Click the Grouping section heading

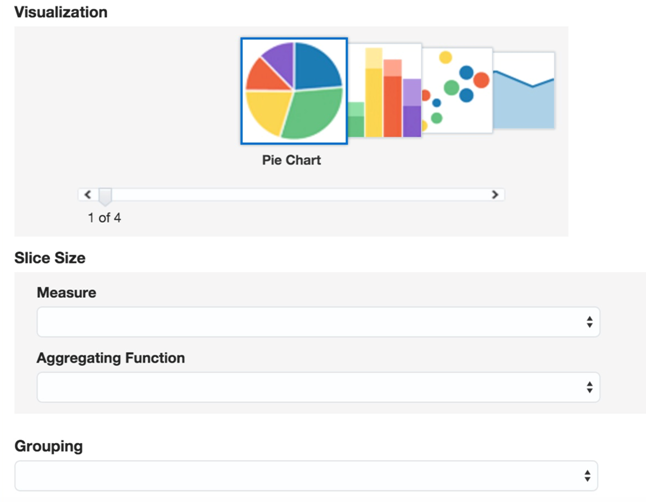click(x=49, y=446)
